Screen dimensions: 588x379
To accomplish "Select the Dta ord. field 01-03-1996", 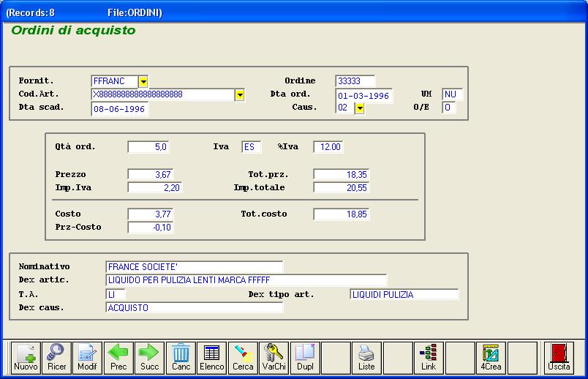I will pos(363,96).
